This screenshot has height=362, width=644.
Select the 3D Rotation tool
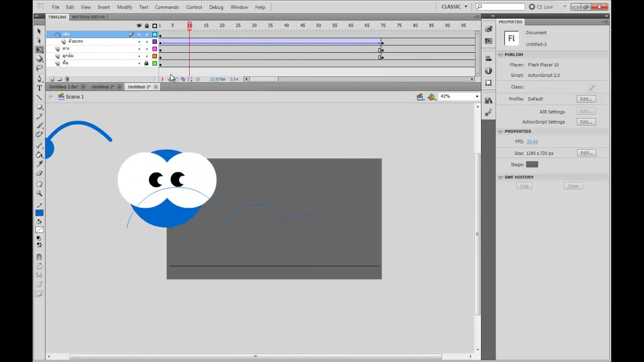39,59
